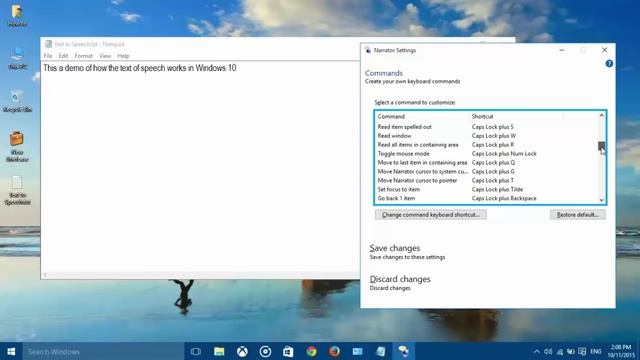Click the 'Caps Lock plus Tilde' shortcut cell
The width and height of the screenshot is (640, 360).
[497, 189]
